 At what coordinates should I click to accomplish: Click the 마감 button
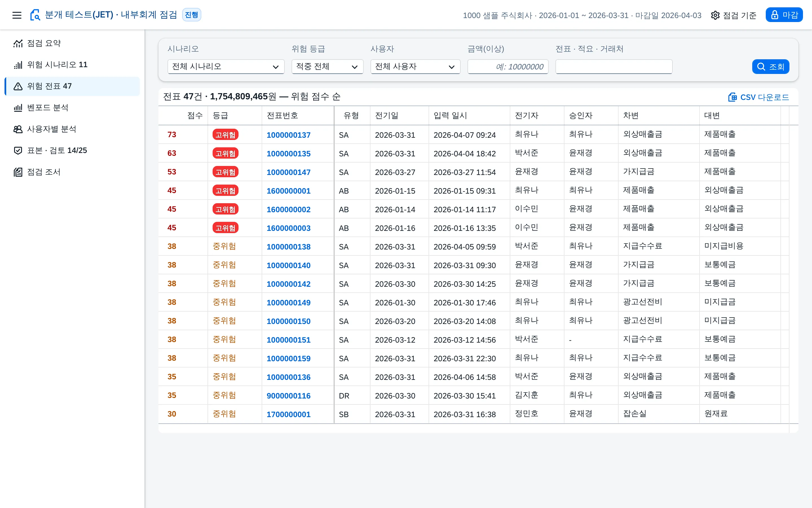[784, 15]
